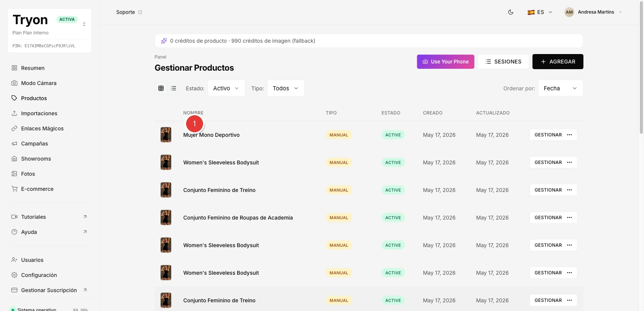The width and height of the screenshot is (644, 311).
Task: Toggle dark mode with the moon icon
Action: pos(511,12)
